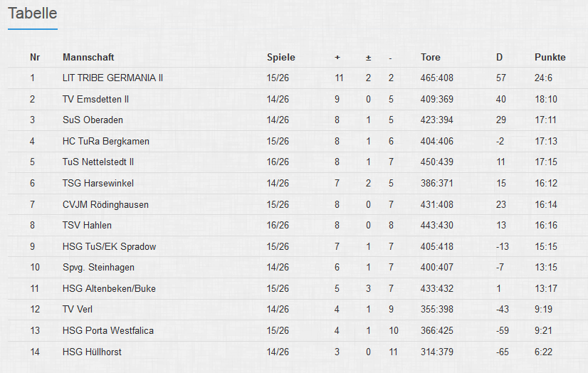Open LIT TRIBE GERMANIA II team
Screen dimensions: 588x373
click(x=112, y=78)
